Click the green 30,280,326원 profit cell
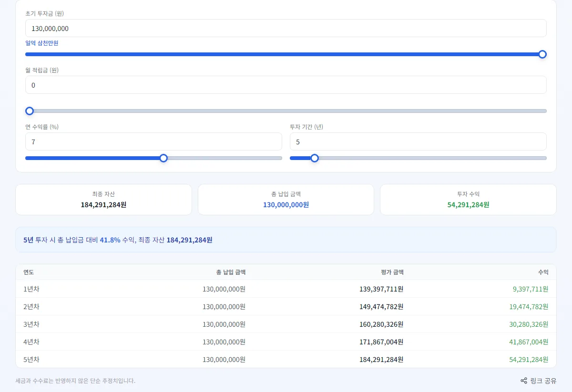The height and width of the screenshot is (392, 572). tap(529, 324)
